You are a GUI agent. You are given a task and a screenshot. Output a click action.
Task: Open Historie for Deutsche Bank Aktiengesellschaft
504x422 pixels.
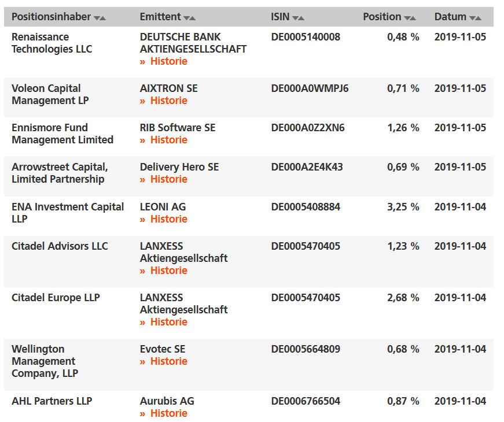(x=168, y=61)
